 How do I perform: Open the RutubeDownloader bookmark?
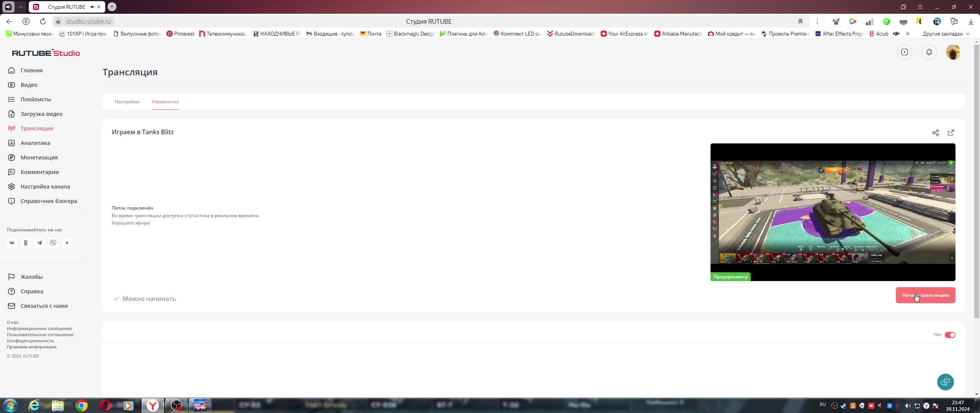click(571, 34)
